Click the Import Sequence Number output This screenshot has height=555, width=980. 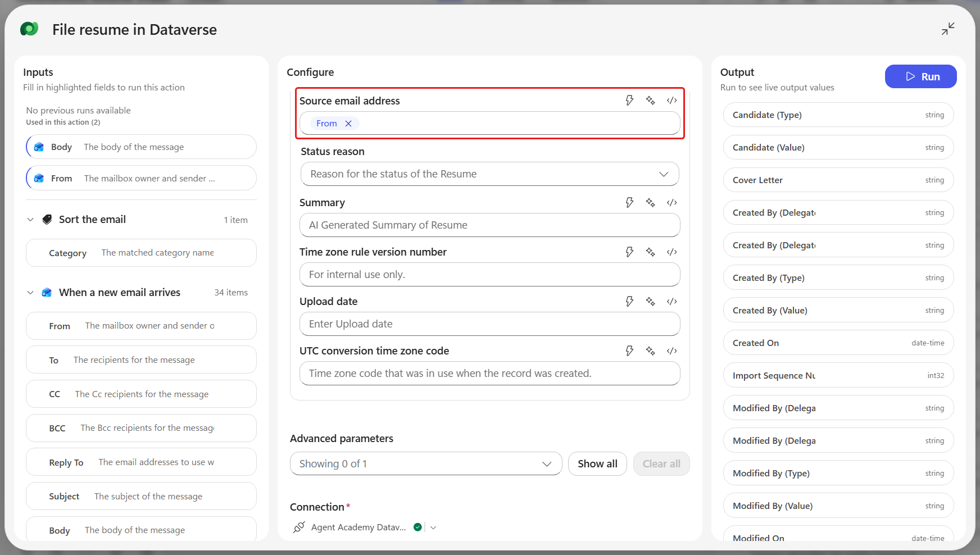[x=838, y=375]
